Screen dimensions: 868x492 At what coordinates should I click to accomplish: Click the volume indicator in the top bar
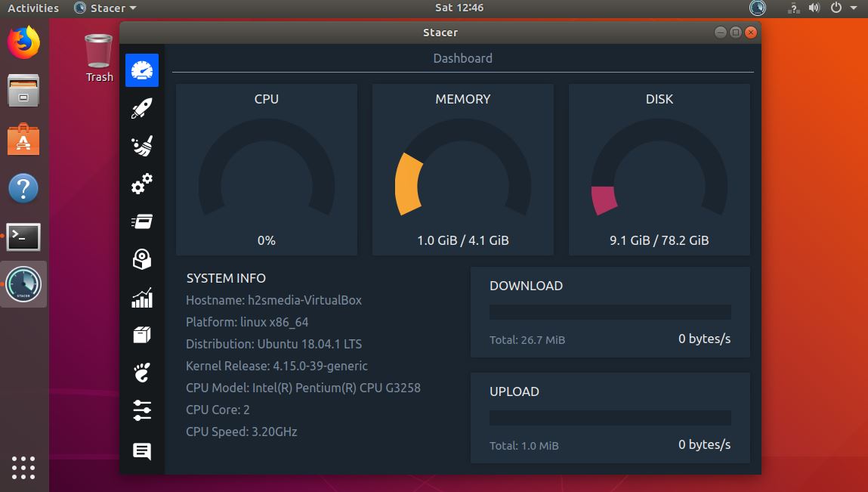[813, 8]
